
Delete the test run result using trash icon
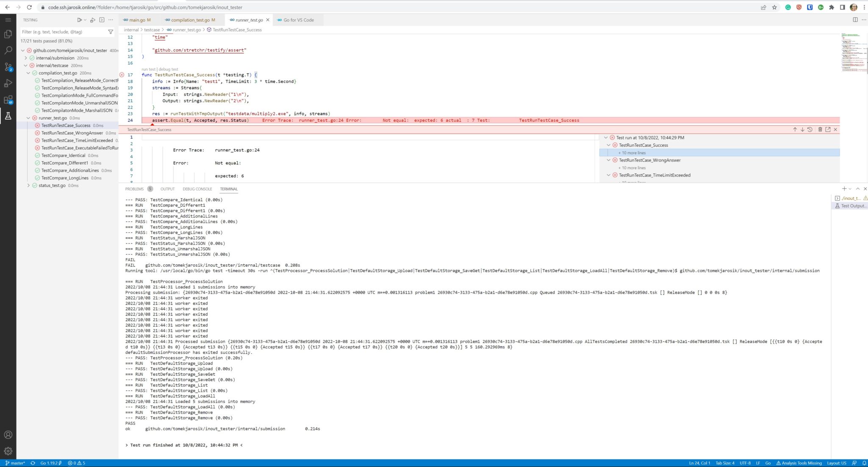[820, 129]
